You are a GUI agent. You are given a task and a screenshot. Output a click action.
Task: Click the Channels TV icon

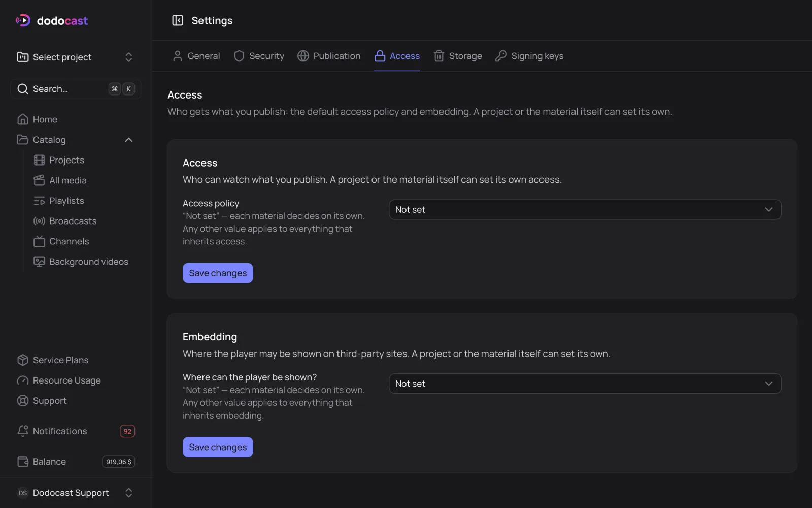pyautogui.click(x=39, y=241)
